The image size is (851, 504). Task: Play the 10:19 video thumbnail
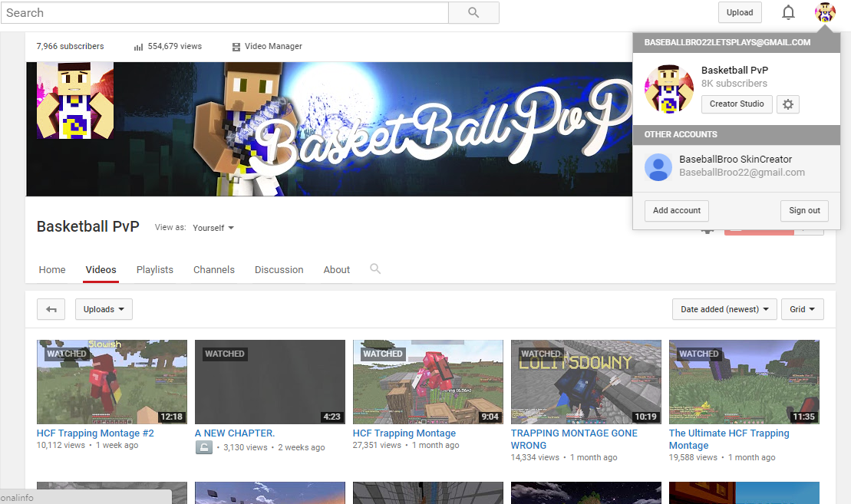tap(586, 382)
